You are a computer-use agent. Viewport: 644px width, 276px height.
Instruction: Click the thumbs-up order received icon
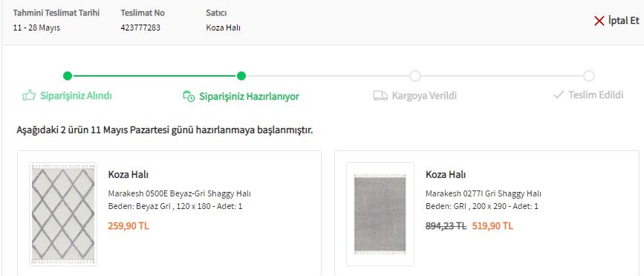[x=29, y=95]
